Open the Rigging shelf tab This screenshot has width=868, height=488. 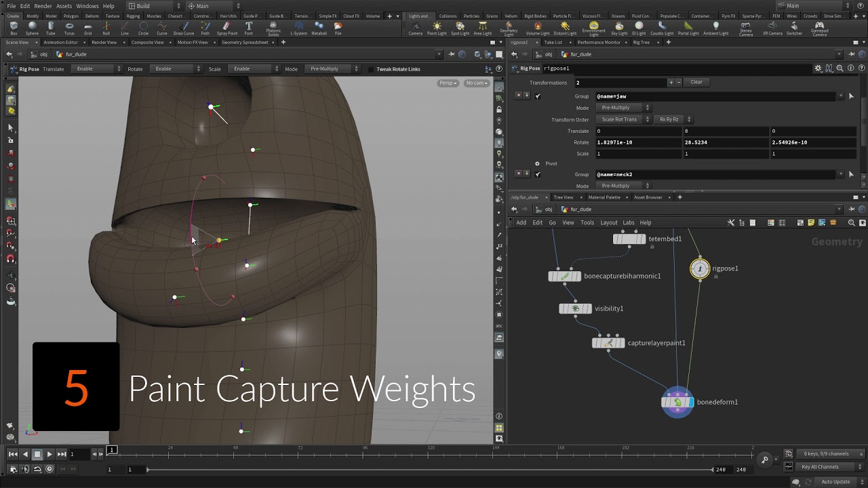pos(133,16)
